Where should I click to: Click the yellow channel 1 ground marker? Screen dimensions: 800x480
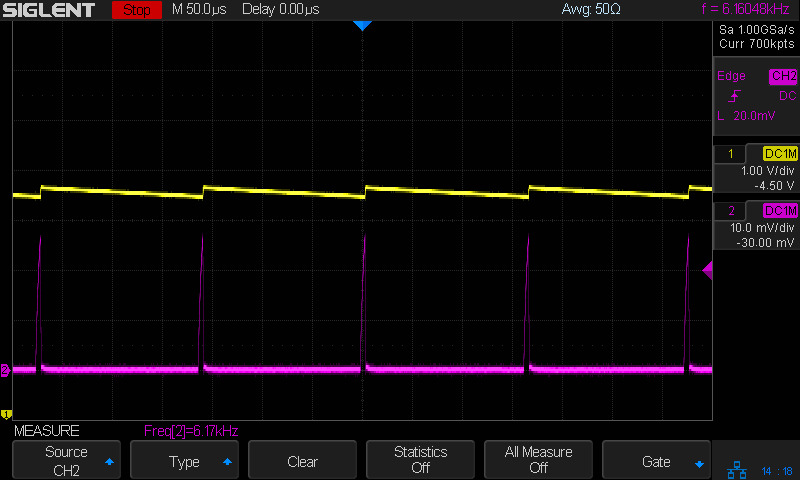tap(5, 414)
